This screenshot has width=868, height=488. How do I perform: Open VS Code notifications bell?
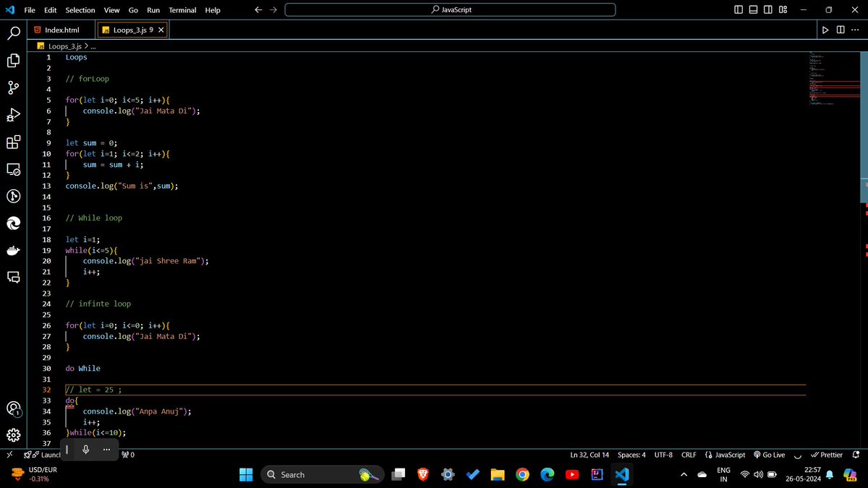(x=856, y=455)
